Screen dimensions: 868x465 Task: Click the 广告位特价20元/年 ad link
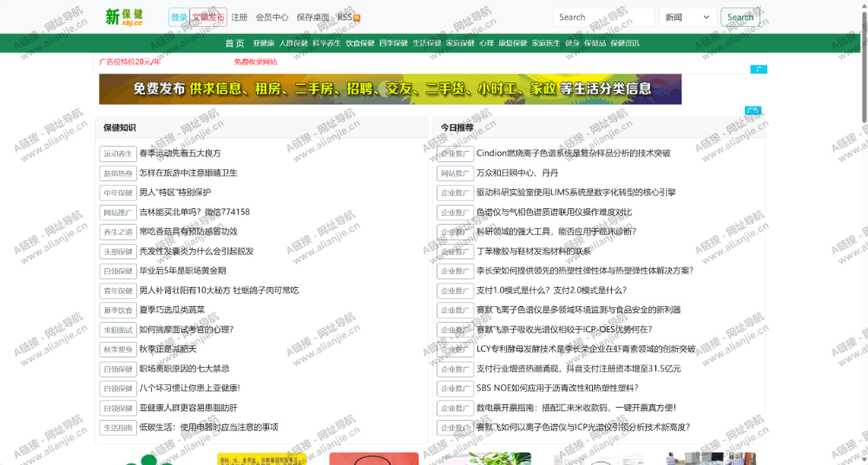point(130,62)
